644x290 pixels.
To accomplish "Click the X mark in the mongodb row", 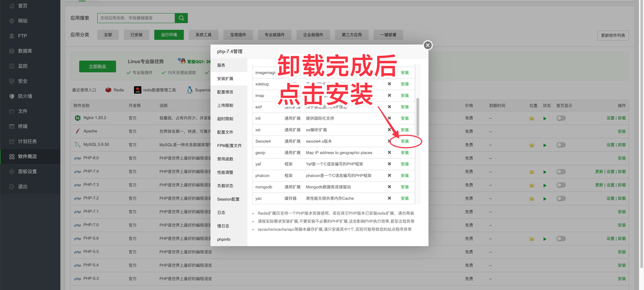I will [389, 187].
